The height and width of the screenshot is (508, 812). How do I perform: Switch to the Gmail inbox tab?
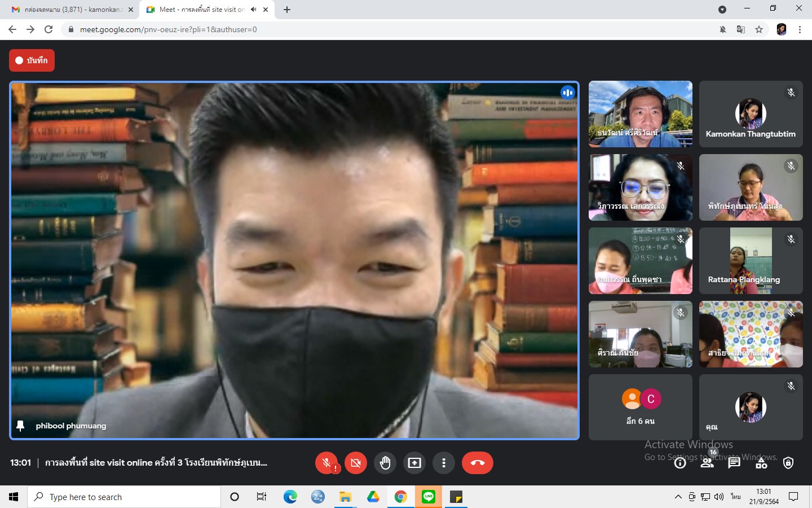pyautogui.click(x=70, y=10)
